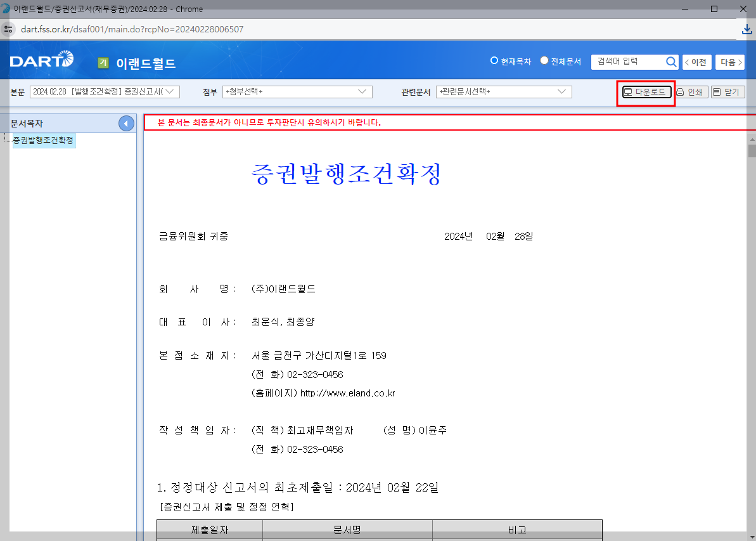Select the 전체문서 radio option
The width and height of the screenshot is (756, 541).
[544, 61]
